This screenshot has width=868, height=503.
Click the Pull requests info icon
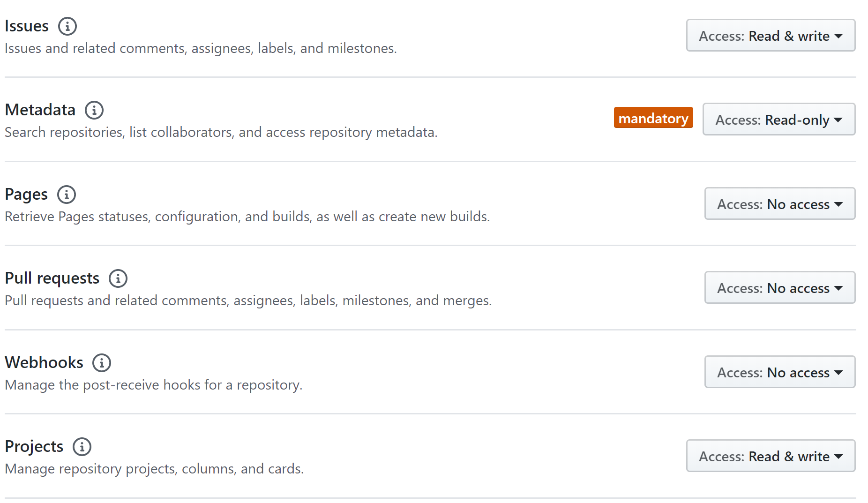118,278
